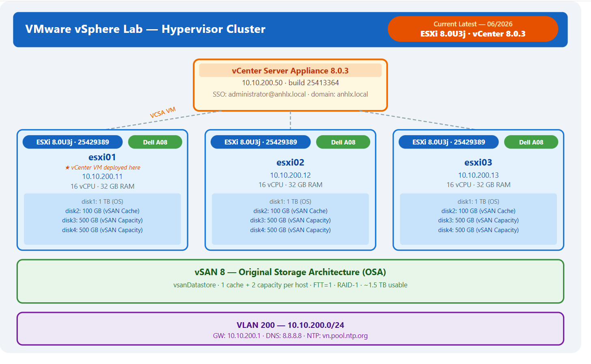The width and height of the screenshot is (591, 364).
Task: Click the ESXi version pill on esxi03
Action: tap(449, 142)
